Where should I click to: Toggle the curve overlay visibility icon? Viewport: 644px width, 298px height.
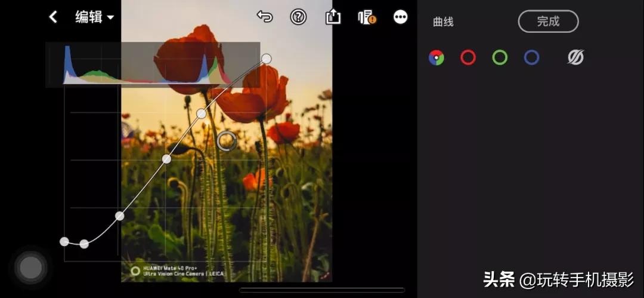click(x=576, y=57)
